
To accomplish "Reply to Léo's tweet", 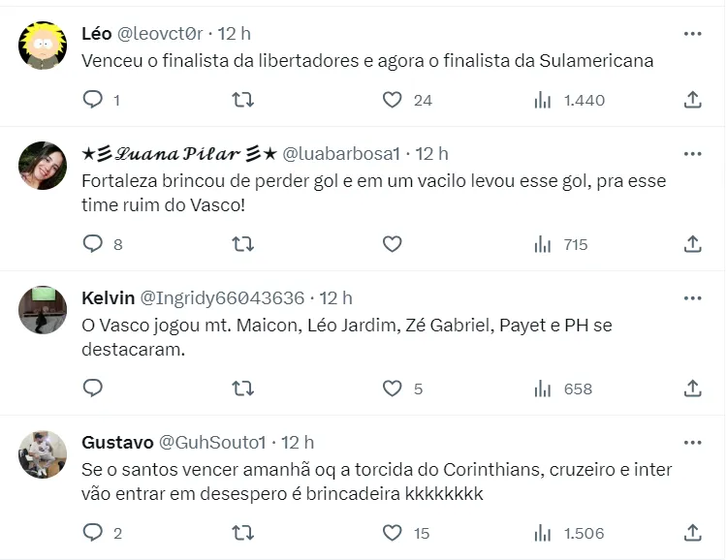I will pos(93,100).
